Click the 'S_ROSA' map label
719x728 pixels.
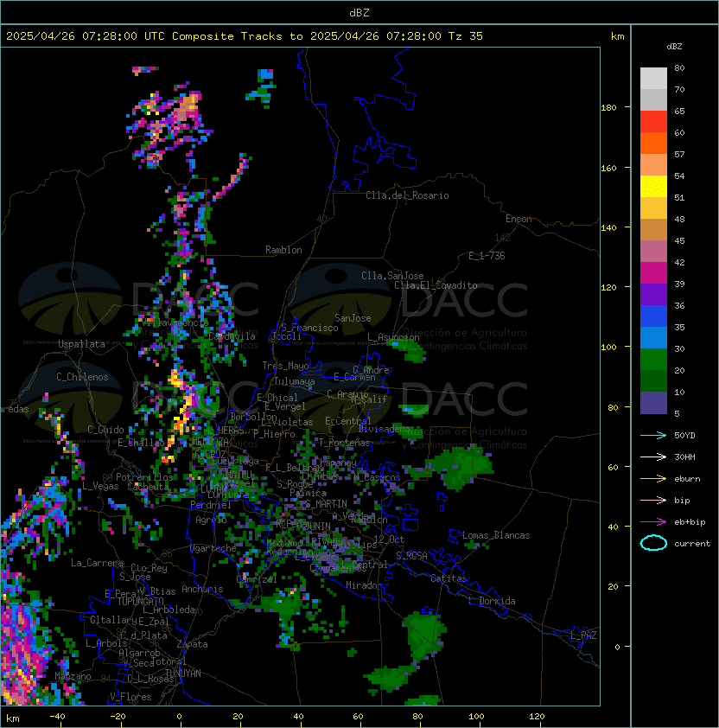pyautogui.click(x=411, y=556)
